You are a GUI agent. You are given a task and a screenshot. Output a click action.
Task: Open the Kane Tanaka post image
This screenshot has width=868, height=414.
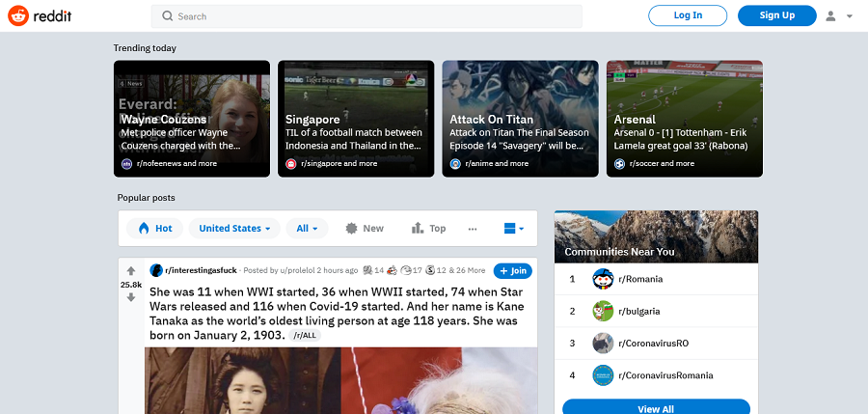[341, 381]
